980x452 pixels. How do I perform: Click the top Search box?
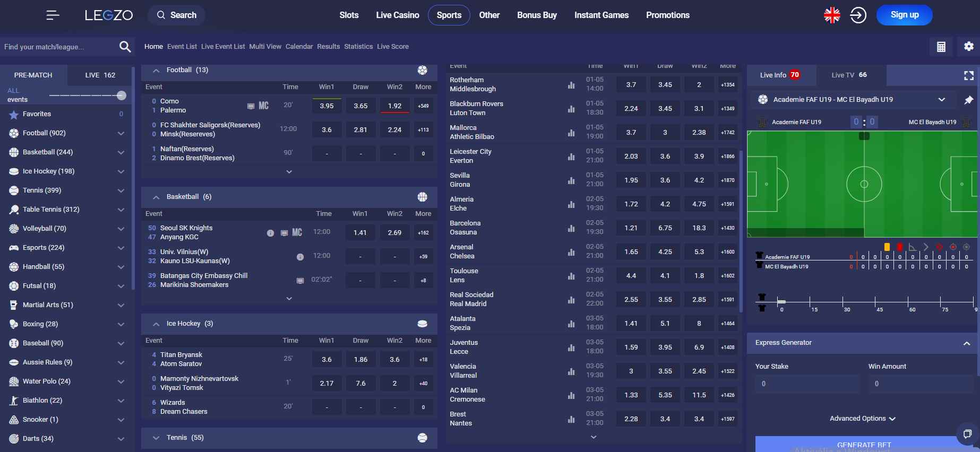176,15
